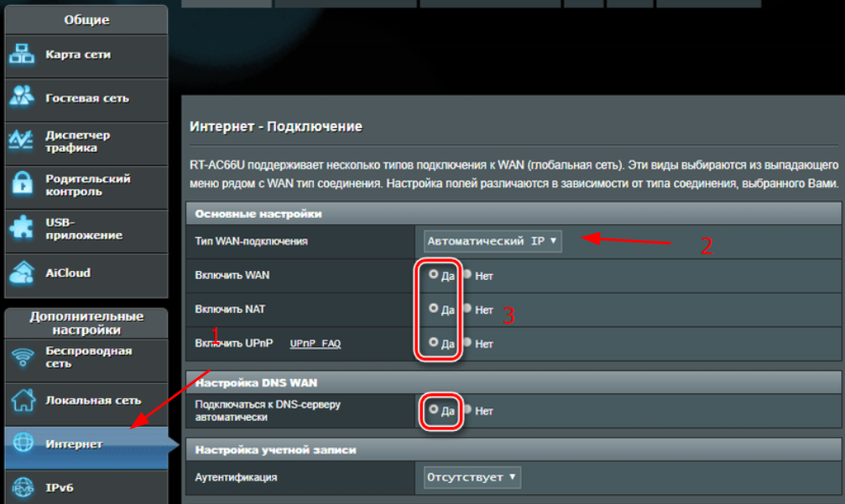Image resolution: width=845 pixels, height=504 pixels.
Task: Select the Интернет menu entry
Action: click(86, 448)
